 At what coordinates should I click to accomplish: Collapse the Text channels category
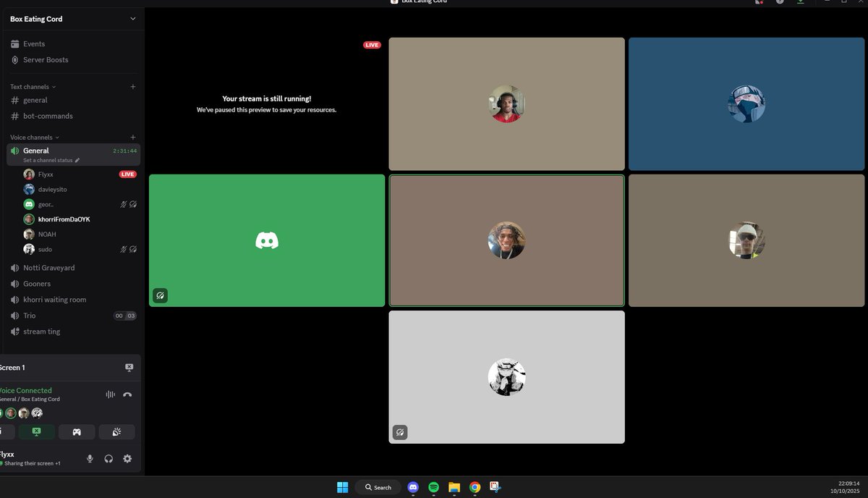[33, 87]
